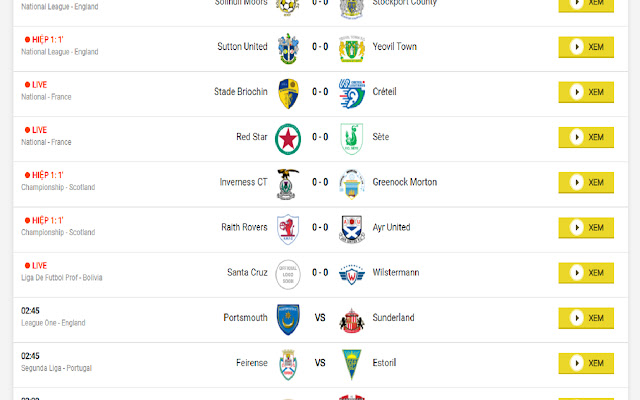Click the Sutton United club crest
This screenshot has height=400, width=640.
[288, 49]
